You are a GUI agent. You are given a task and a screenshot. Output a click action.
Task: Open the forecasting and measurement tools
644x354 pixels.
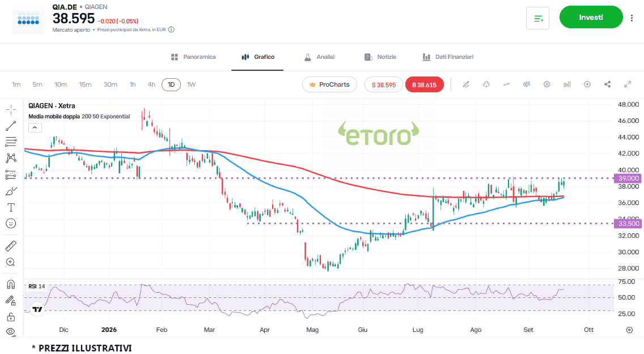[11, 175]
